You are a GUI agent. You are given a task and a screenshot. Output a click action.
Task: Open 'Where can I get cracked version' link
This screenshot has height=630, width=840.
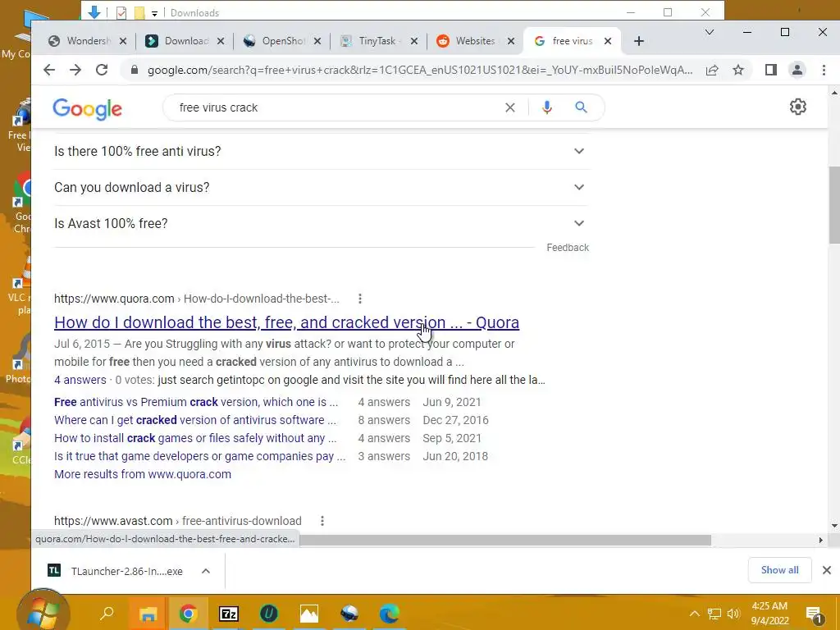[195, 421]
